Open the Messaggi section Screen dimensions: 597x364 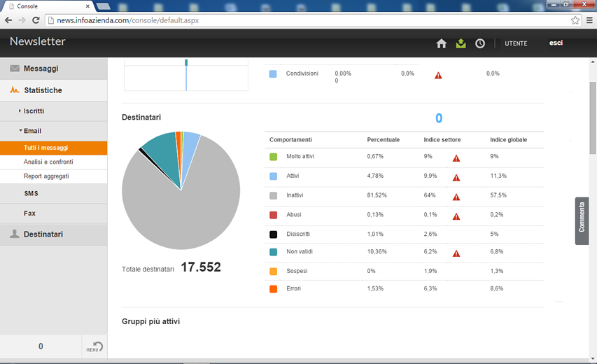54,69
